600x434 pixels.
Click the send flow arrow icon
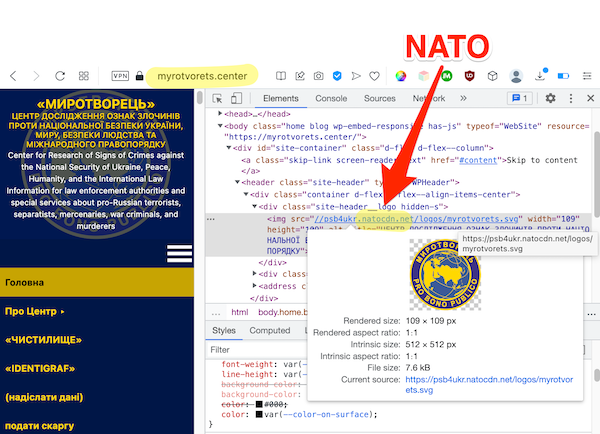pyautogui.click(x=356, y=76)
